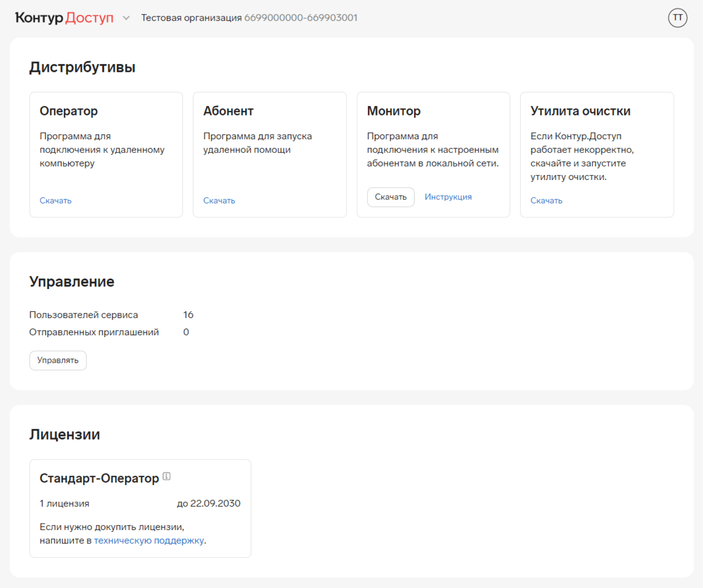Click the Утилита очистки card title
The width and height of the screenshot is (703, 588).
581,111
